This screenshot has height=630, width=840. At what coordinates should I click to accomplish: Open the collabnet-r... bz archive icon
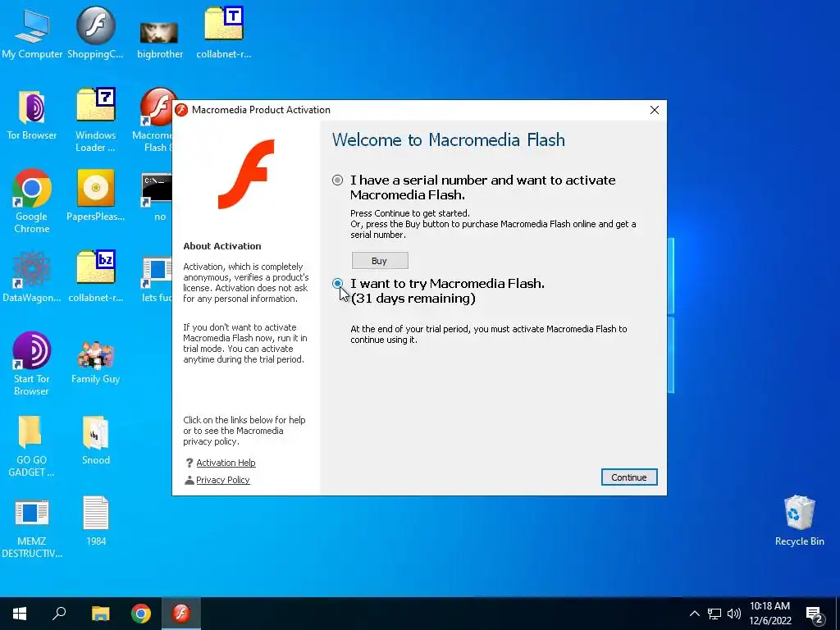click(95, 277)
